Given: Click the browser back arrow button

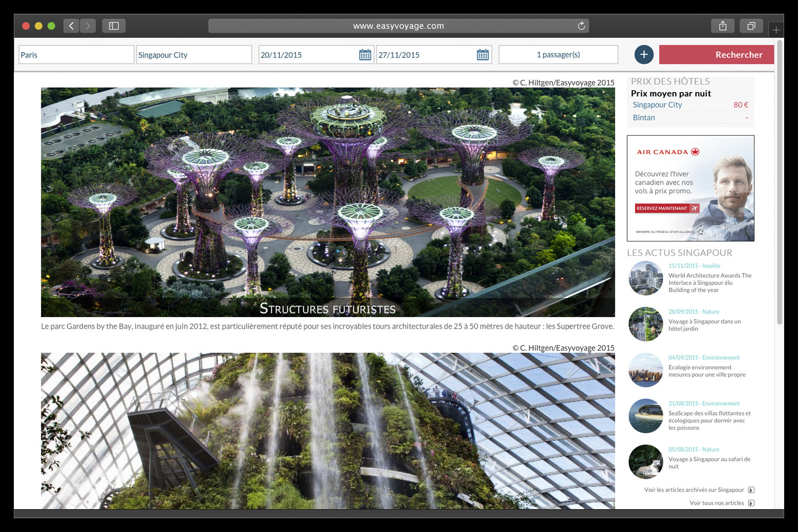Looking at the screenshot, I should (x=71, y=26).
